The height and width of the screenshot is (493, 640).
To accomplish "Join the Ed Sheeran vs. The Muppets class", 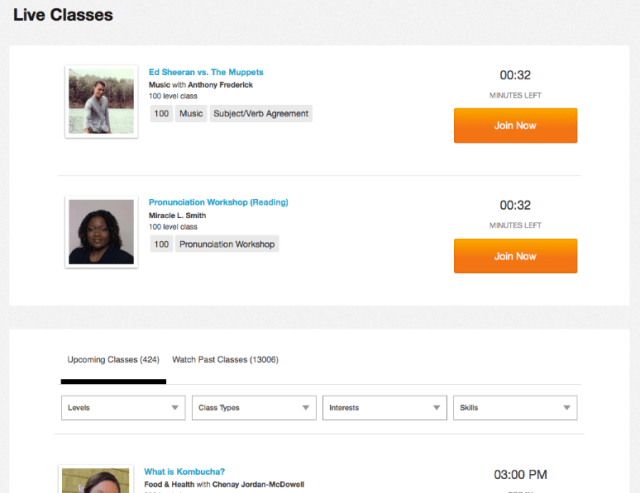I will tap(515, 126).
